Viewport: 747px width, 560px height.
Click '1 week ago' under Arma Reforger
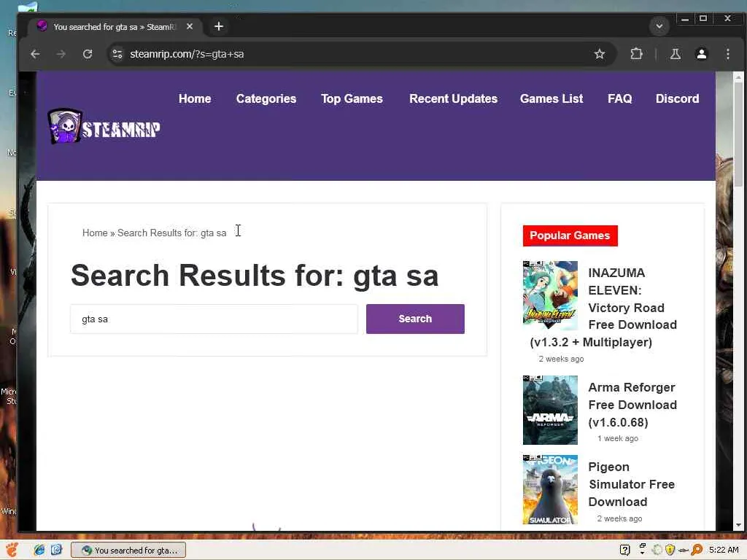617,438
